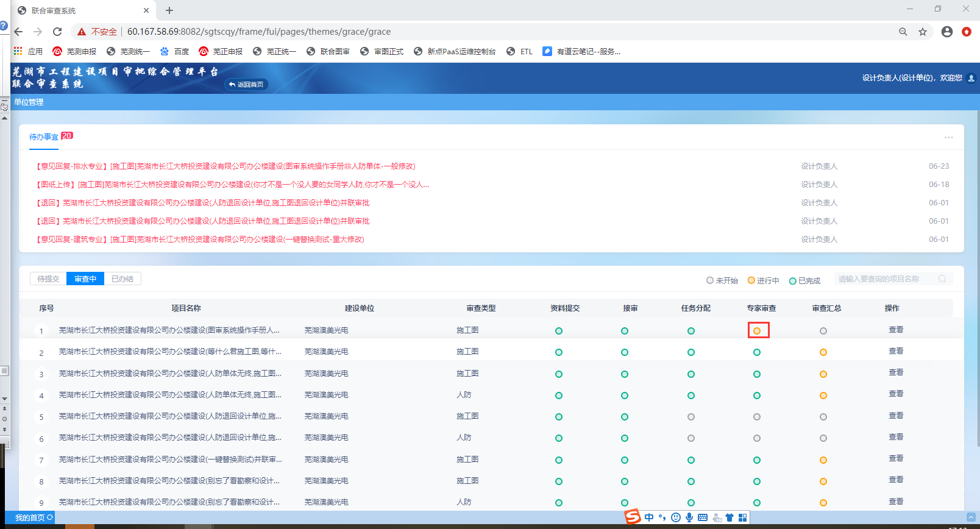Select the 未开始 radio filter
The image size is (980, 529).
click(x=710, y=280)
